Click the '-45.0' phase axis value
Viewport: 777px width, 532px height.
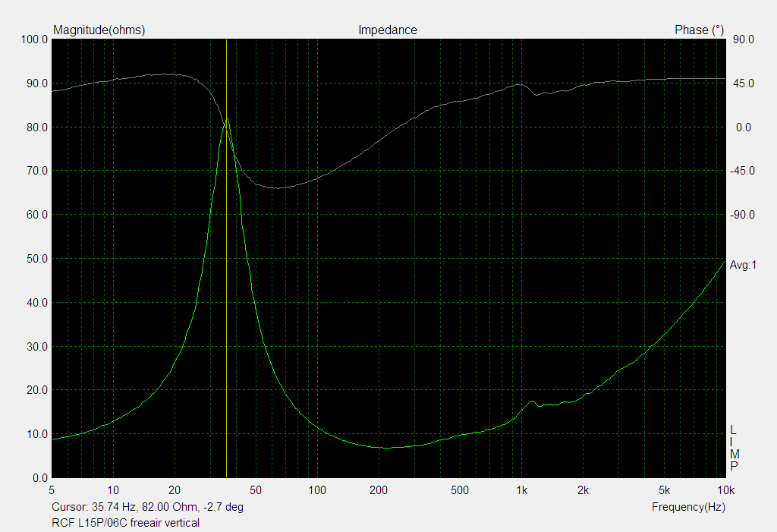(742, 171)
